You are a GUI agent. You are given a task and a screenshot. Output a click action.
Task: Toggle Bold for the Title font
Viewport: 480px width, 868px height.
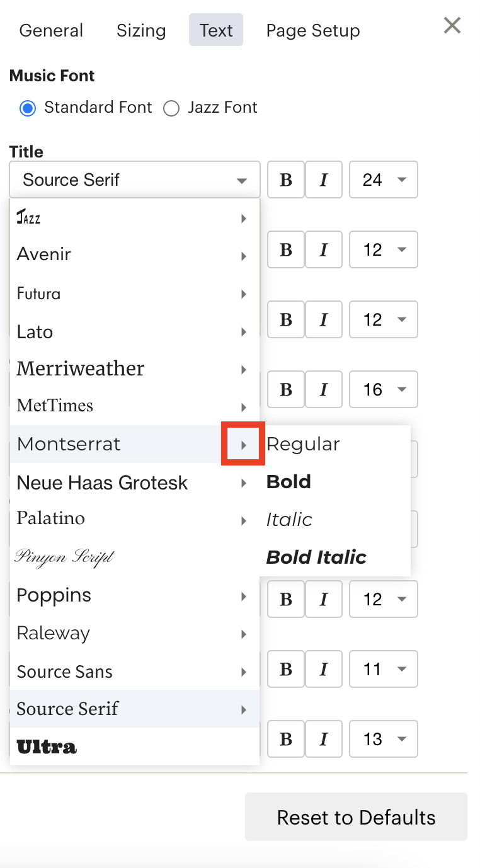(286, 180)
